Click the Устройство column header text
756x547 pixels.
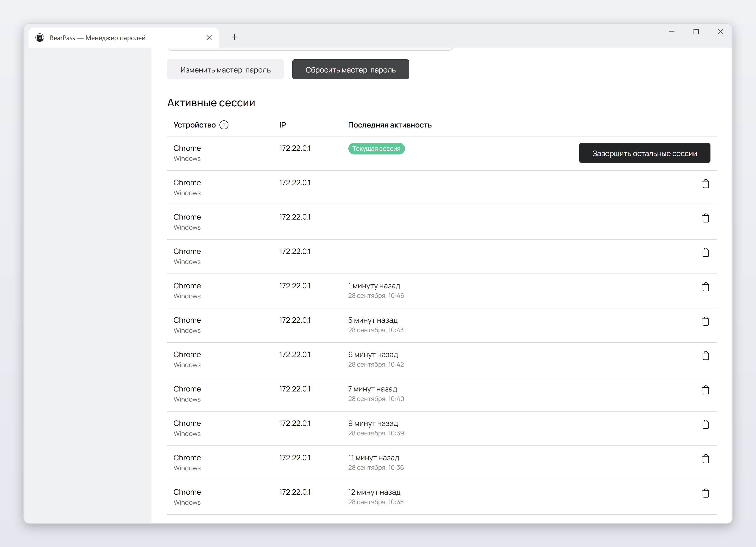coord(194,125)
